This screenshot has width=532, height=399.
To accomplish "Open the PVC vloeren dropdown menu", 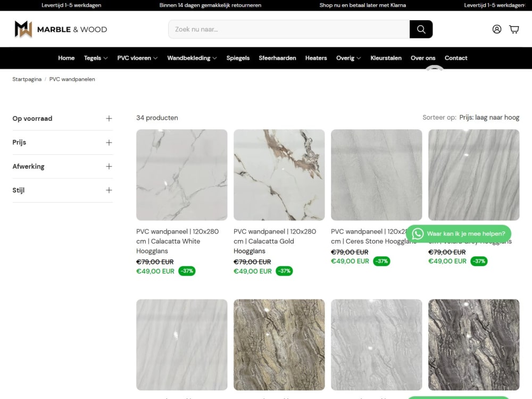I will click(137, 58).
